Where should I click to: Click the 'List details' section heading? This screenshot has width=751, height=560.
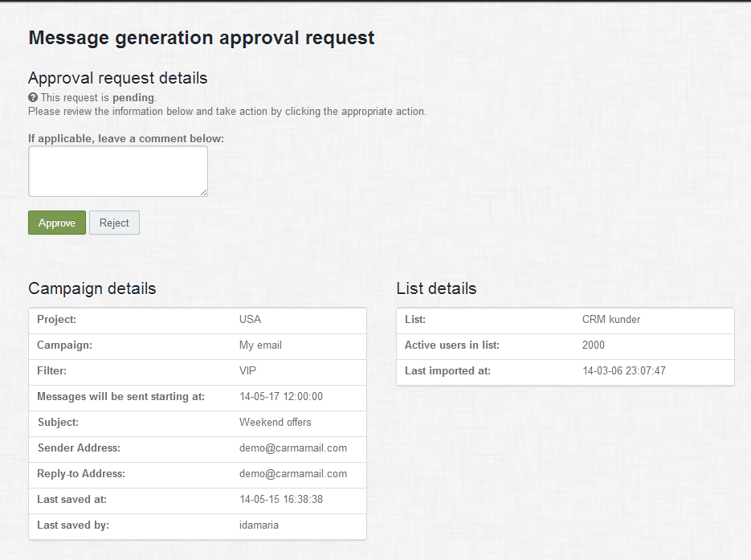(436, 288)
